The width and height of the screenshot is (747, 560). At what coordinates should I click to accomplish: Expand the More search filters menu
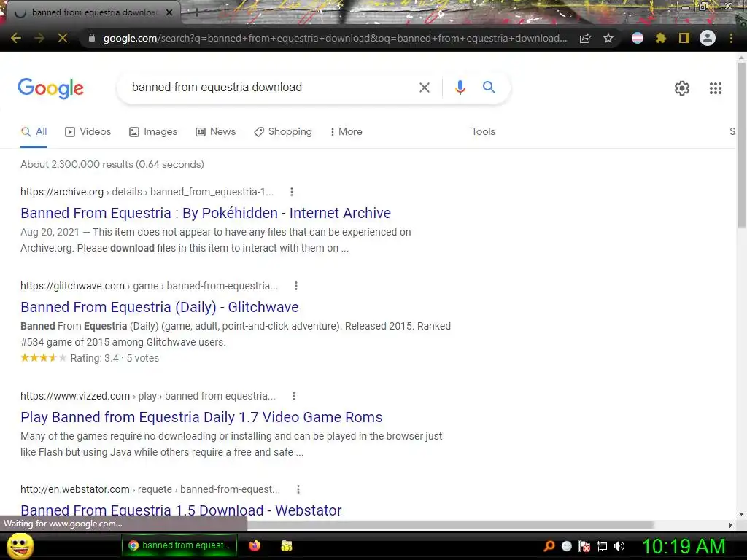(346, 132)
